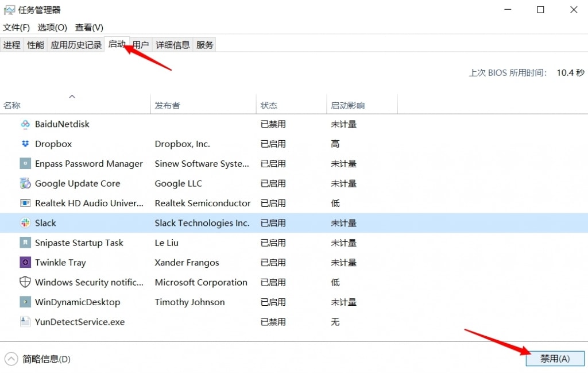Image resolution: width=588 pixels, height=373 pixels.
Task: Click the Twinkle Tray purple icon
Action: [25, 262]
